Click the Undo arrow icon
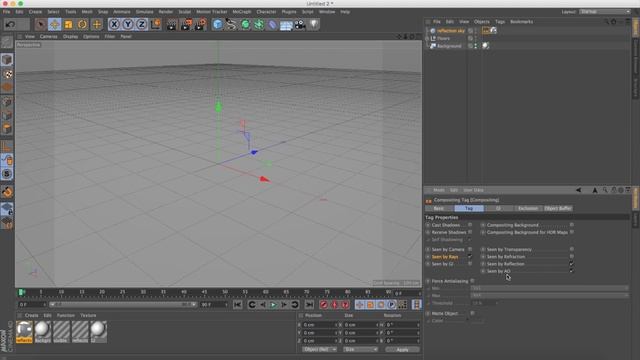 click(x=10, y=24)
